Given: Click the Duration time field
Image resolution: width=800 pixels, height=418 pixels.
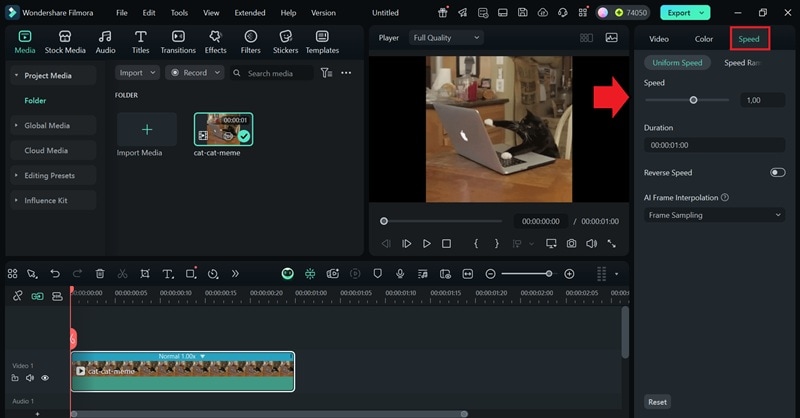Looking at the screenshot, I should (714, 145).
